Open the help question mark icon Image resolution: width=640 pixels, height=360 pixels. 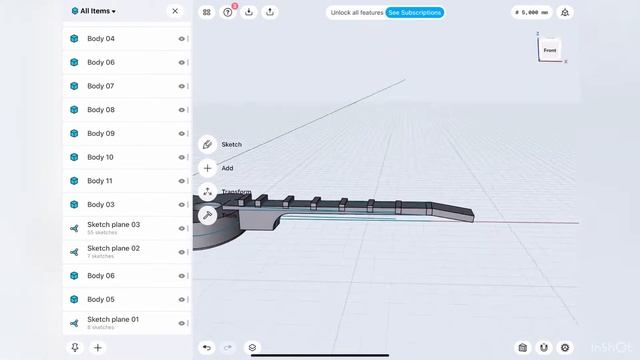pos(228,12)
